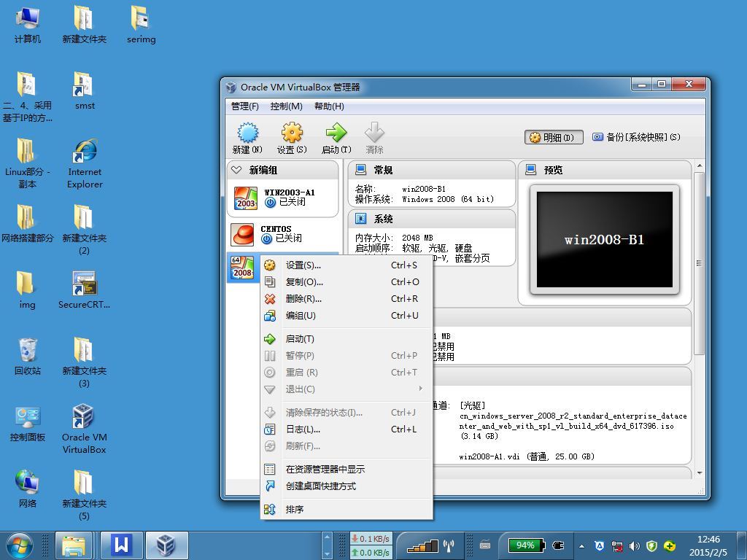747x560 pixels.
Task: Choose 排序 sort entry
Action: tap(347, 510)
